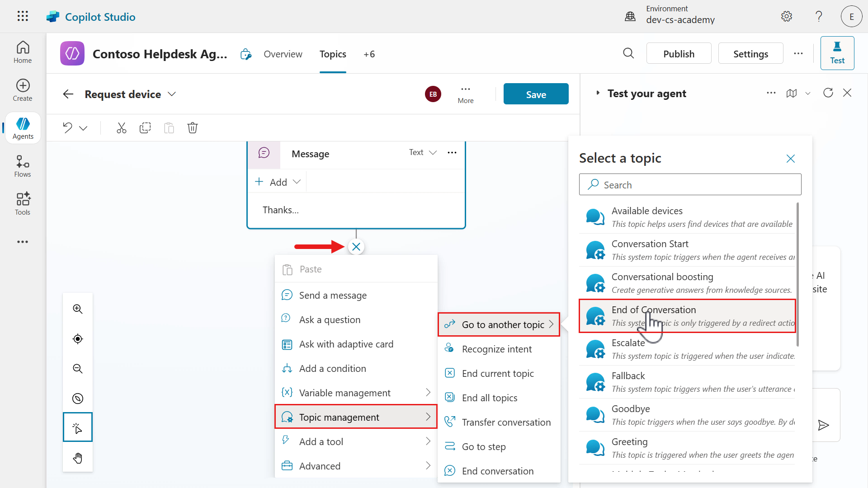Viewport: 868px width, 488px height.
Task: Click the Save button
Action: click(x=536, y=94)
